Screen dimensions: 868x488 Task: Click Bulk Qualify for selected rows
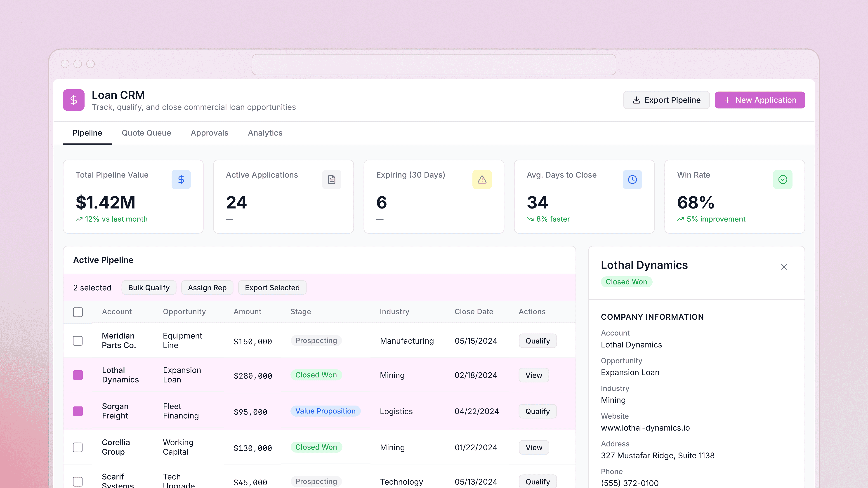(x=149, y=288)
